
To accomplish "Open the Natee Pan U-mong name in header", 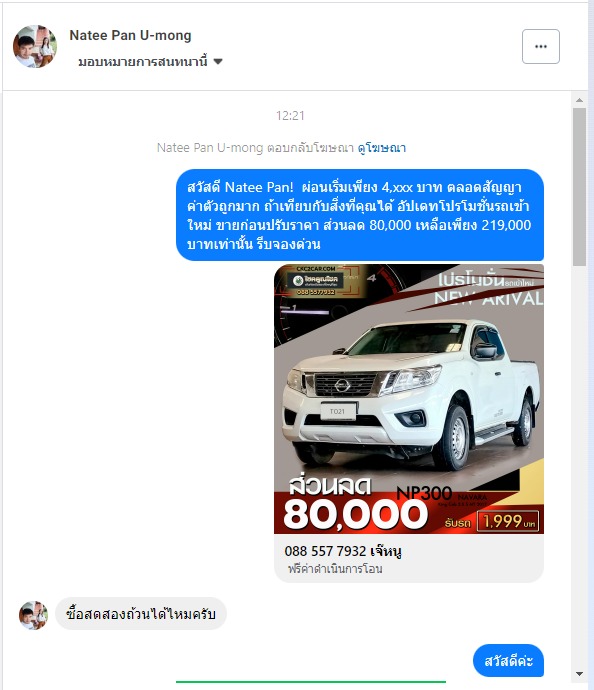I will (x=130, y=35).
